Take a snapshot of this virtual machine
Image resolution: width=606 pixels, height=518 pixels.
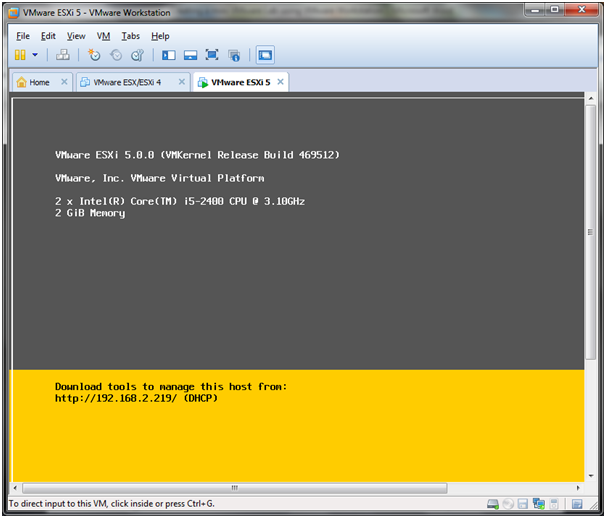pos(94,55)
